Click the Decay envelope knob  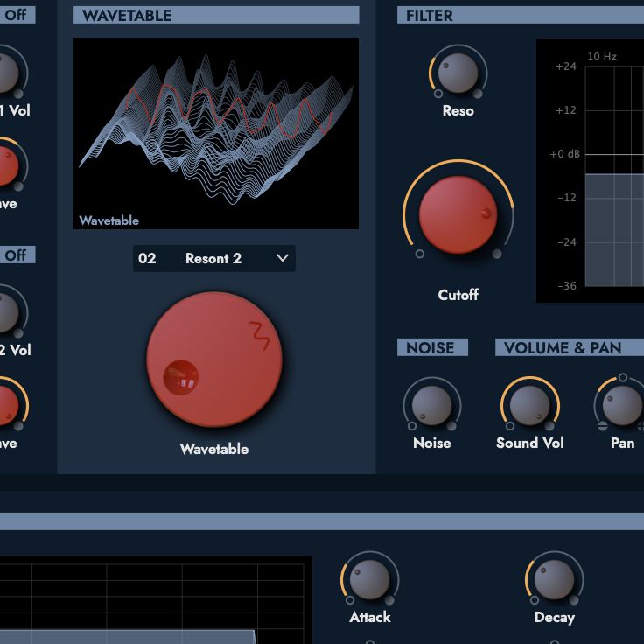tap(554, 579)
